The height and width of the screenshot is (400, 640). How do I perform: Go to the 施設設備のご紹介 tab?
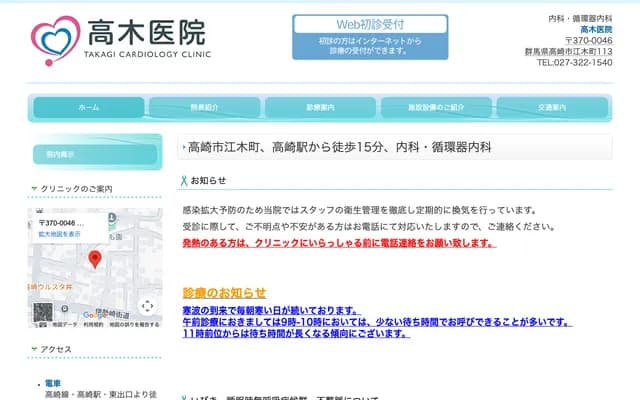pyautogui.click(x=436, y=107)
